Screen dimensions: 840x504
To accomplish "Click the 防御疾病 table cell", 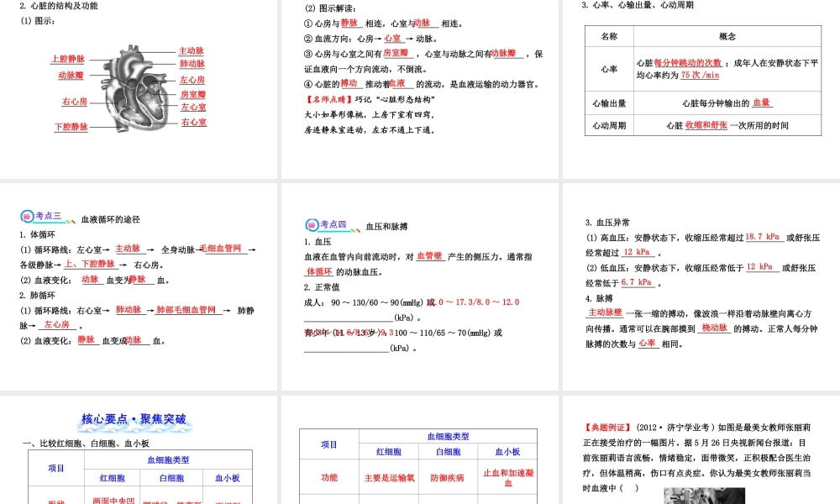I will 448,477.
